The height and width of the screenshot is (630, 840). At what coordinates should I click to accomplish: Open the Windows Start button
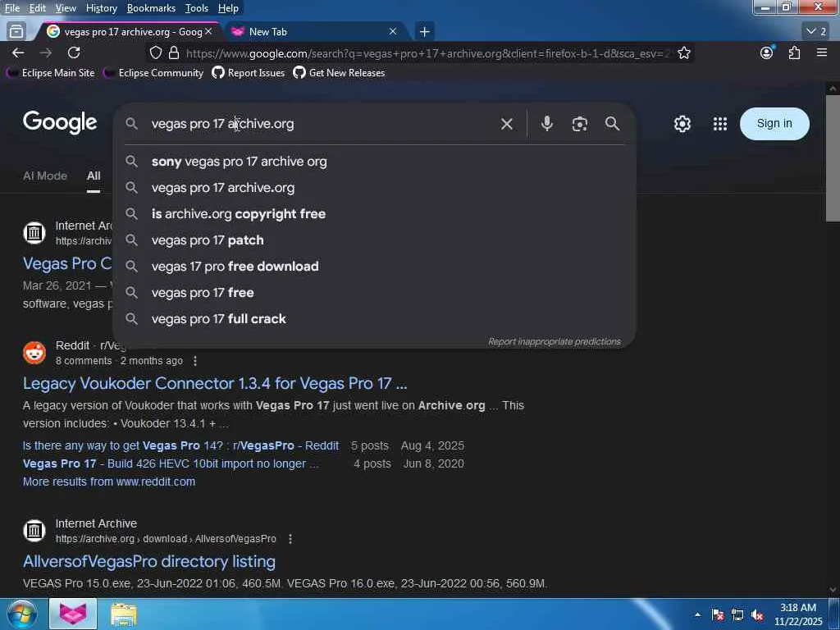(21, 614)
